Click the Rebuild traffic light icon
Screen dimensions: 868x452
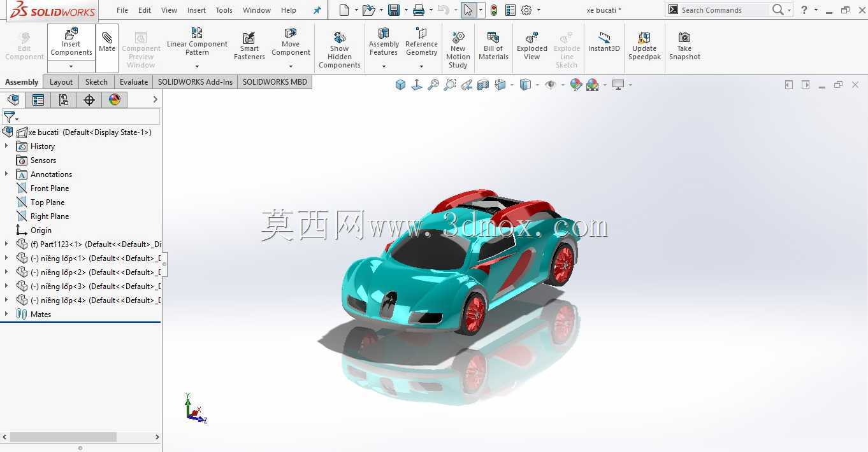(x=493, y=10)
